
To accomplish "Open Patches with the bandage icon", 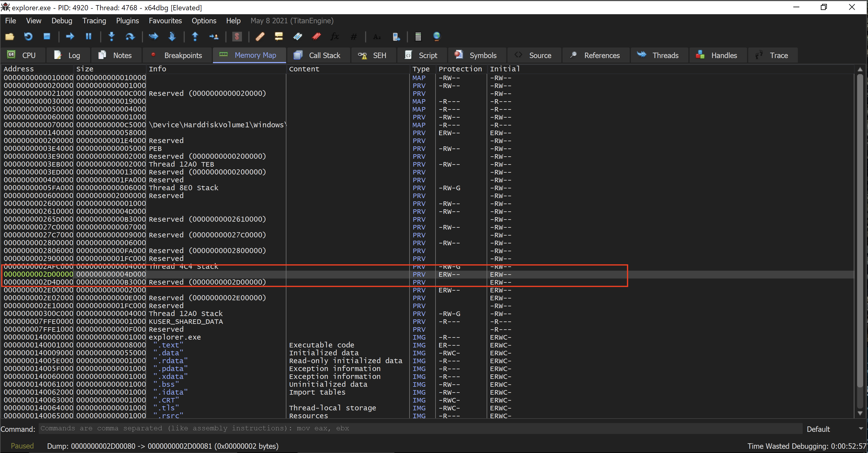I will 260,36.
